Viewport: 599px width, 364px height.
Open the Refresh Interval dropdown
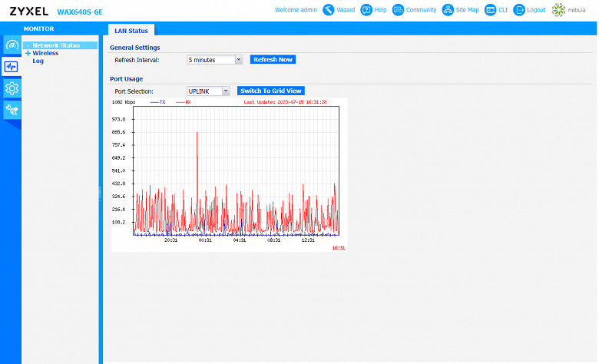(x=215, y=60)
